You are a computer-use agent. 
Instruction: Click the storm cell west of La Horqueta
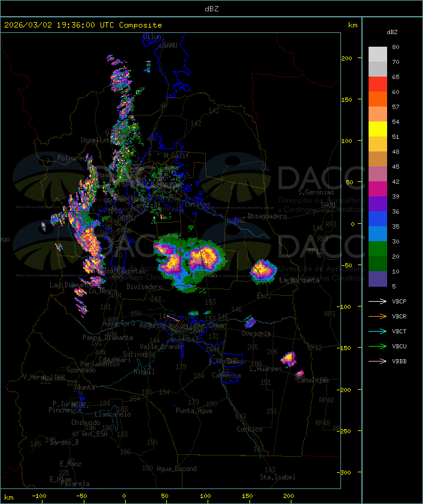[264, 271]
